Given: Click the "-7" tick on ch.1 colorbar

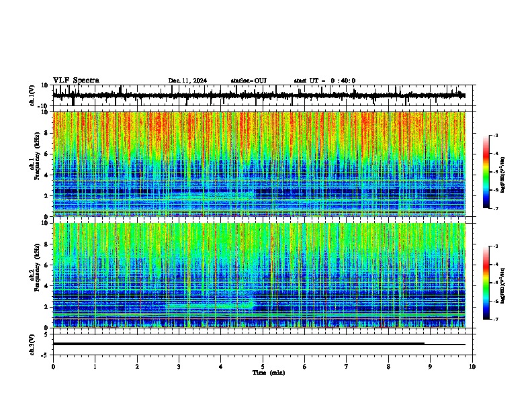Looking at the screenshot, I should [496, 208].
